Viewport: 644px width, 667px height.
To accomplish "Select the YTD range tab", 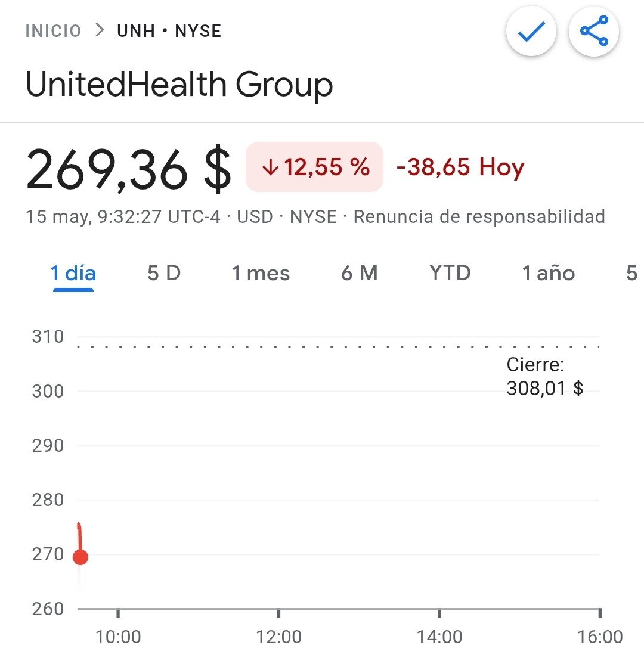I will point(450,273).
